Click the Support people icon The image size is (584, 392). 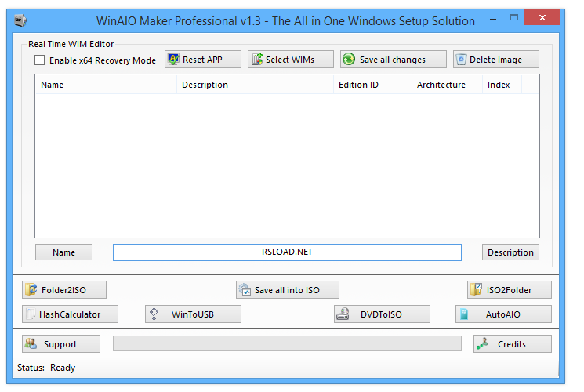point(31,343)
